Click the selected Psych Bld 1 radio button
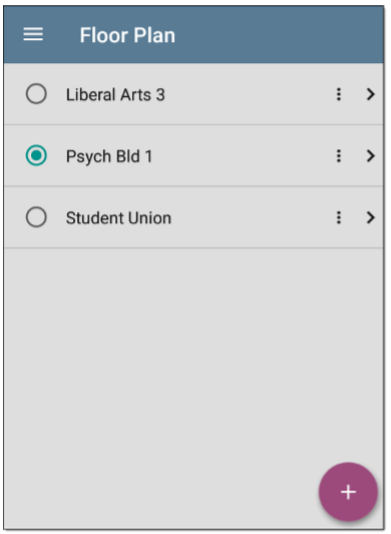 (x=36, y=155)
